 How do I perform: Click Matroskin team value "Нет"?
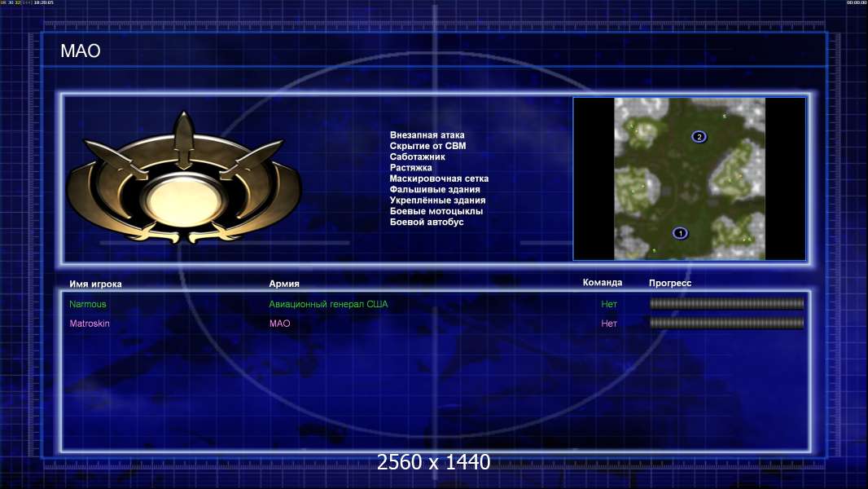tap(609, 324)
